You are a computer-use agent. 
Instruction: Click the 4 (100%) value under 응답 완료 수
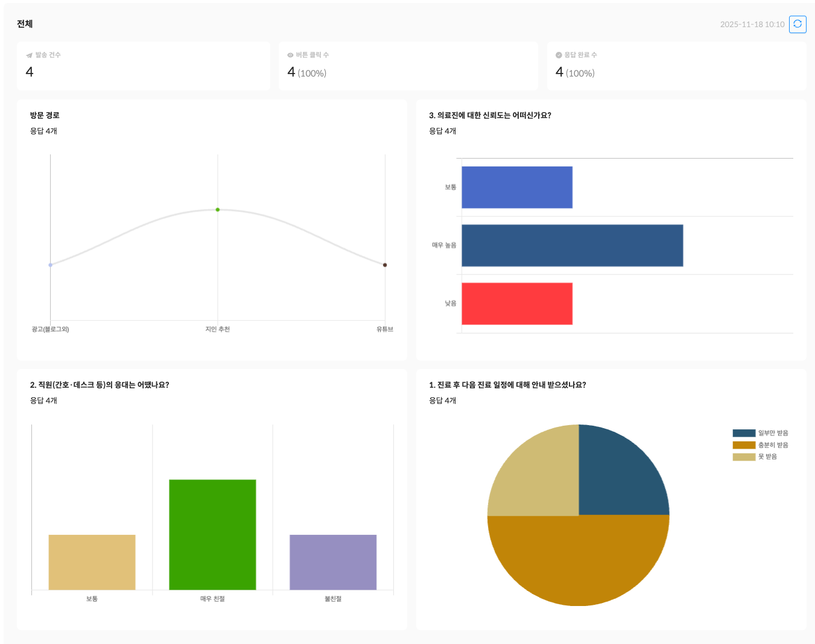(575, 72)
